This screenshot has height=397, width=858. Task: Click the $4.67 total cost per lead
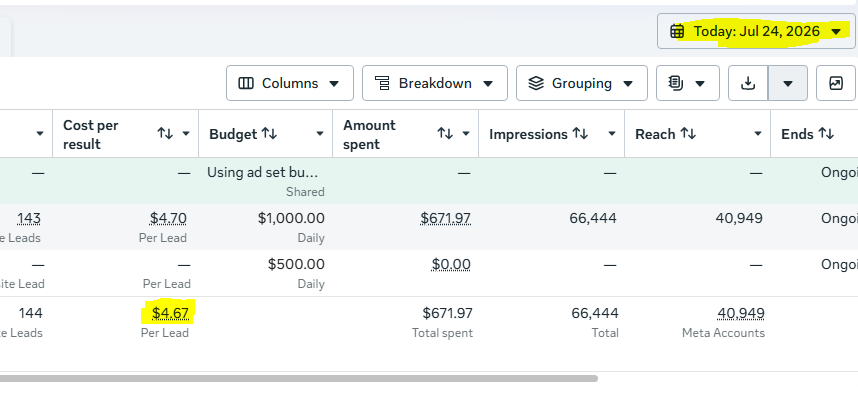(x=170, y=313)
